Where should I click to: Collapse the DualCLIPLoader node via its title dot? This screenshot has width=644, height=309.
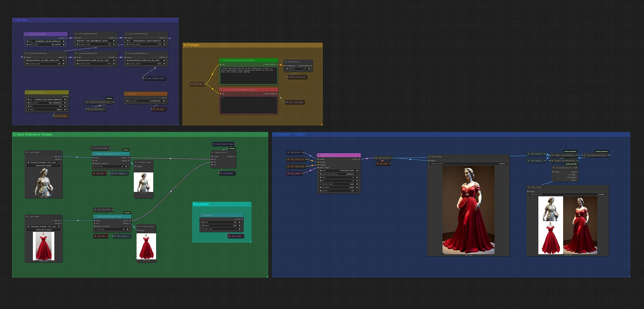point(27,92)
